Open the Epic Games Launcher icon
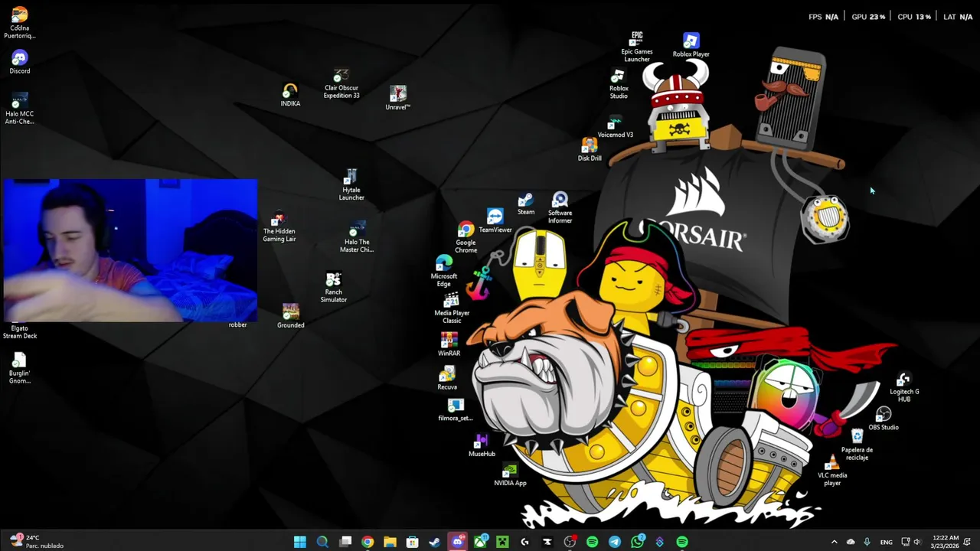This screenshot has height=551, width=980. click(637, 47)
